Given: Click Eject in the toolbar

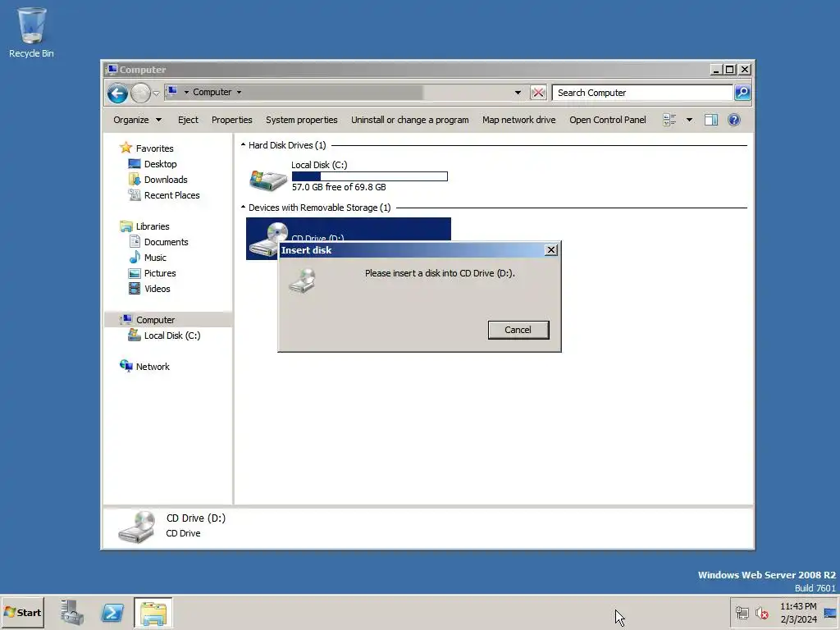Looking at the screenshot, I should point(188,120).
